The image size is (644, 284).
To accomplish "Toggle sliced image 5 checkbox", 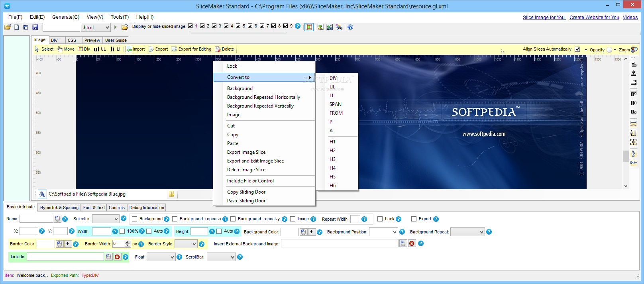I will 238,26.
